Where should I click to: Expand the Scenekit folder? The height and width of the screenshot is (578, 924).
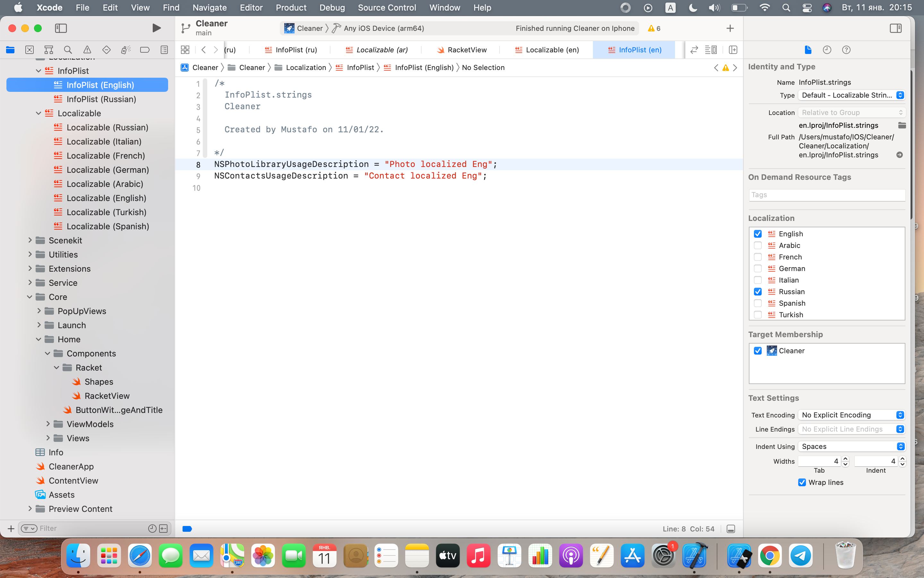click(x=30, y=240)
